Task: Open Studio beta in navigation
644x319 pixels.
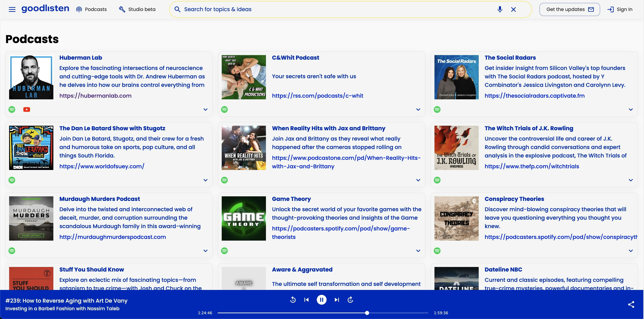Action: tap(137, 9)
